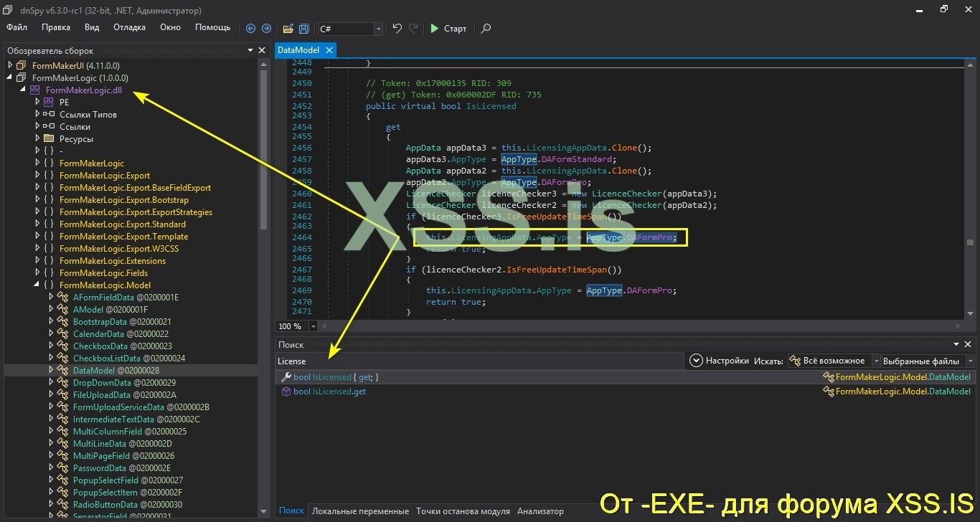Close the Обозреватель сборок panel

coord(262,50)
